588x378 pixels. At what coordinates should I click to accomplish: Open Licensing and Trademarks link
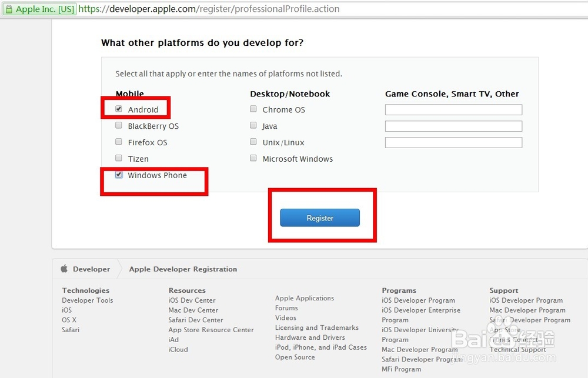tap(316, 328)
